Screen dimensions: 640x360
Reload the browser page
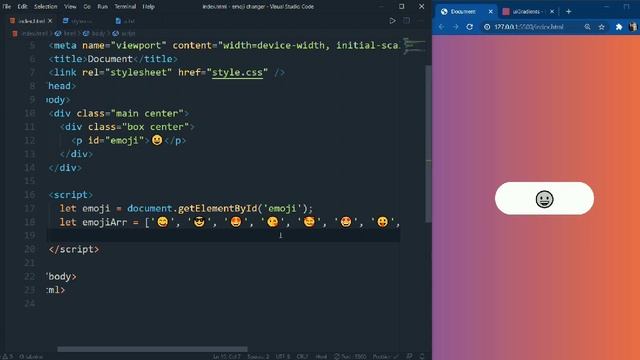click(x=470, y=27)
